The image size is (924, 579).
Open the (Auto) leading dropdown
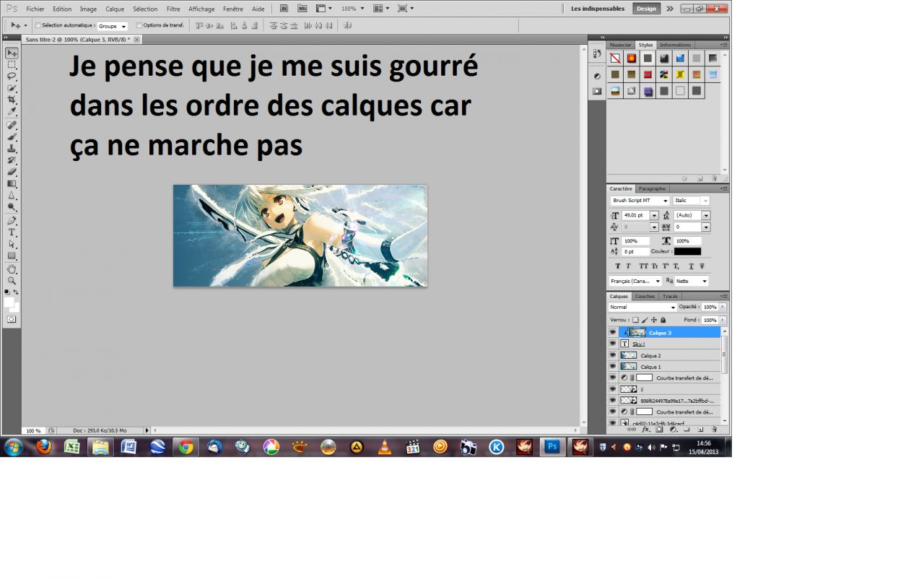(706, 215)
